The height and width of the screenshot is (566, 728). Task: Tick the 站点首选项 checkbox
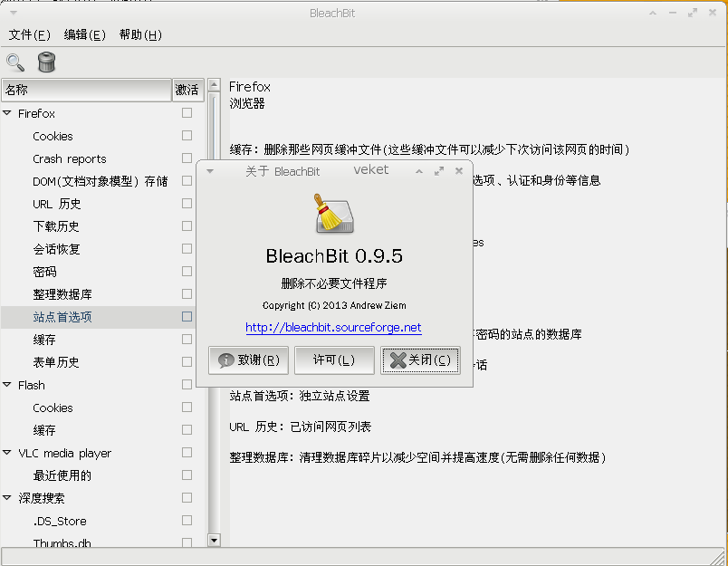pos(187,317)
